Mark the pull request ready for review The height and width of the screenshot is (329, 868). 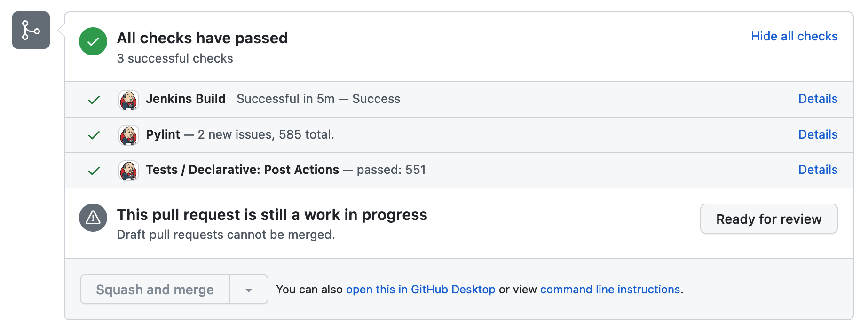768,219
